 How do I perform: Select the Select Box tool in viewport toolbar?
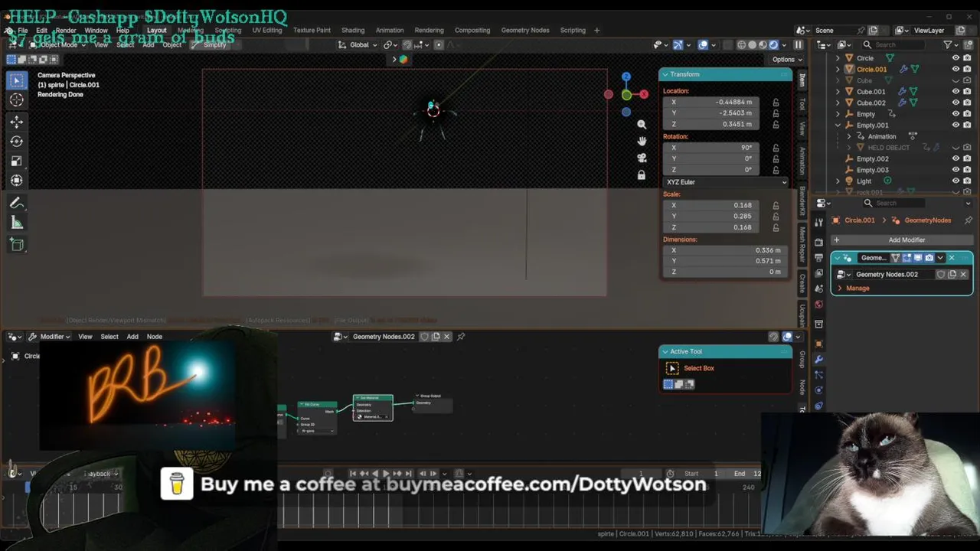(17, 80)
